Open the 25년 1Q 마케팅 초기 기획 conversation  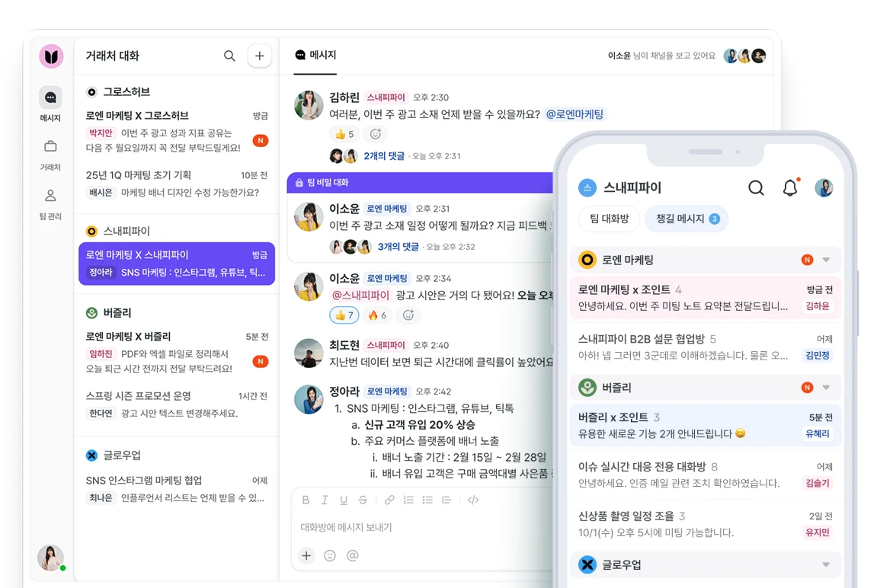pos(177,184)
